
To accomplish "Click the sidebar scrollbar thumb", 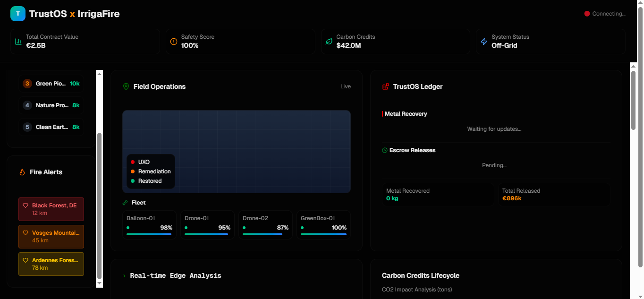I will pyautogui.click(x=99, y=206).
